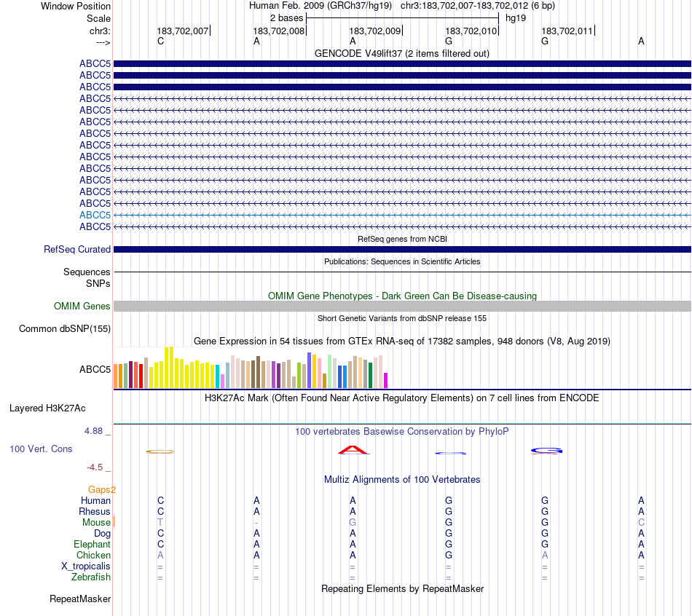The image size is (692, 616).
Task: Click the light-blue ABCC5 transcript arrow line
Action: click(x=402, y=215)
